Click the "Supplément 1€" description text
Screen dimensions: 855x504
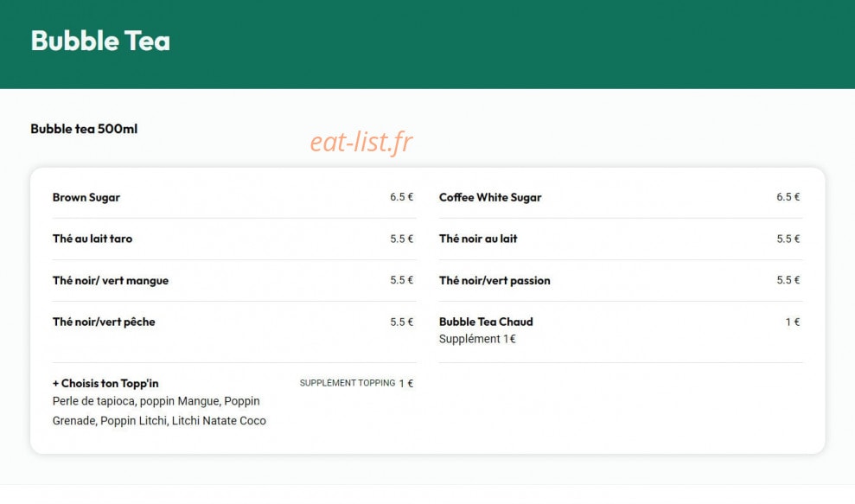(x=477, y=339)
